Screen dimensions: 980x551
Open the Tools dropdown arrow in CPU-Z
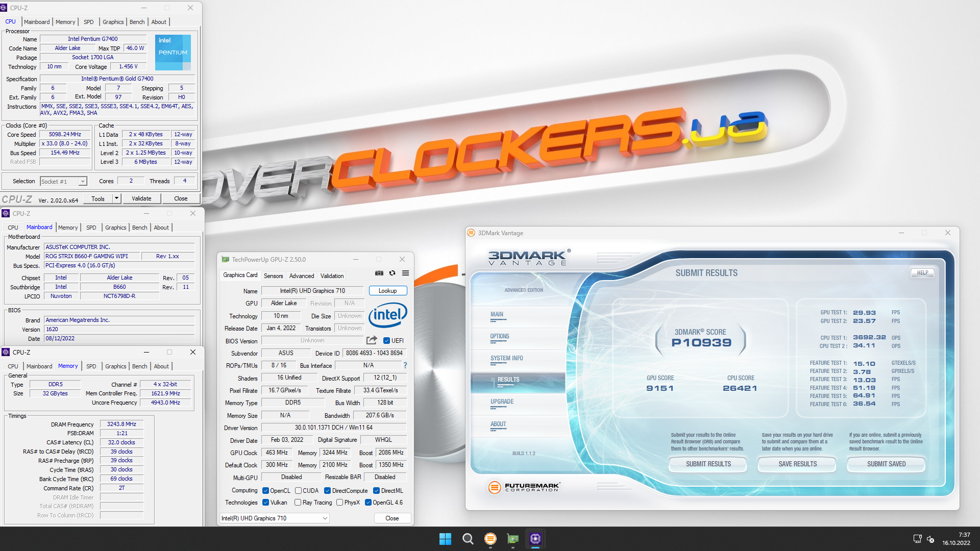(117, 198)
